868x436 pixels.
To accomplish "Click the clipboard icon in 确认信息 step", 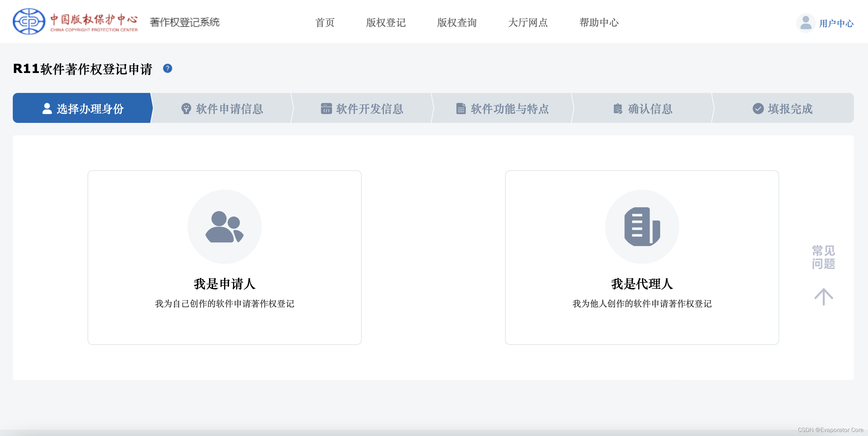I will click(x=618, y=109).
